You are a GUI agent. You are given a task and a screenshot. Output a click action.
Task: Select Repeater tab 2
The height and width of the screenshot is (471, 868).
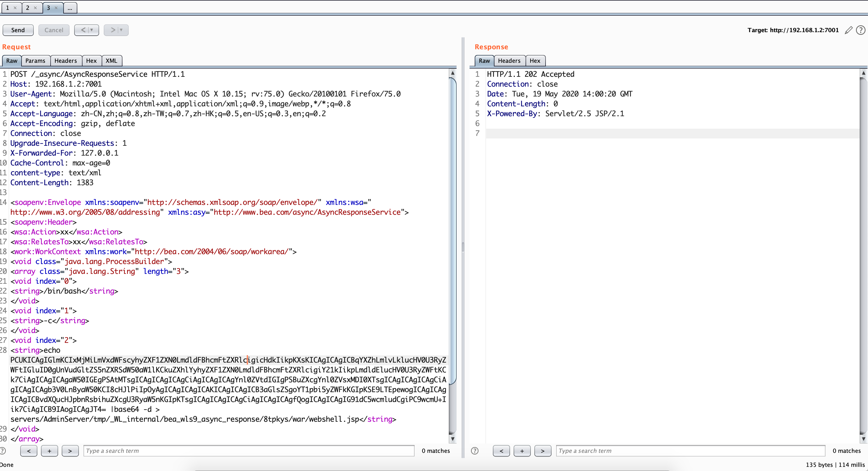tap(28, 8)
